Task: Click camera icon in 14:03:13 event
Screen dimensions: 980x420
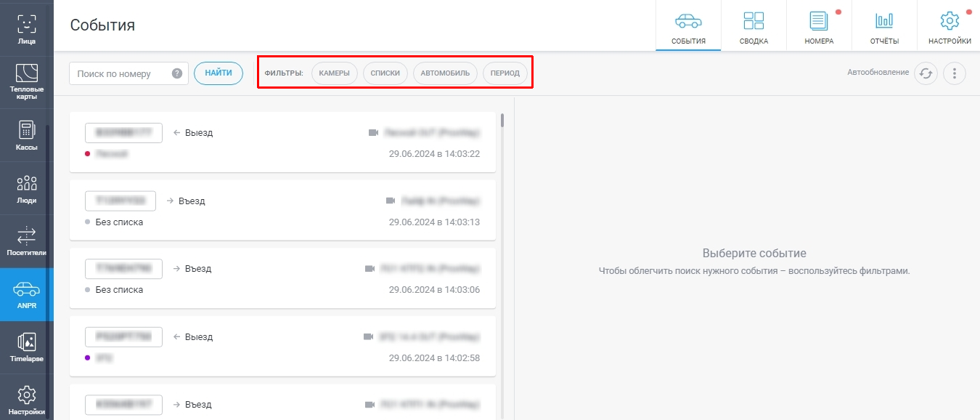Action: pos(390,201)
